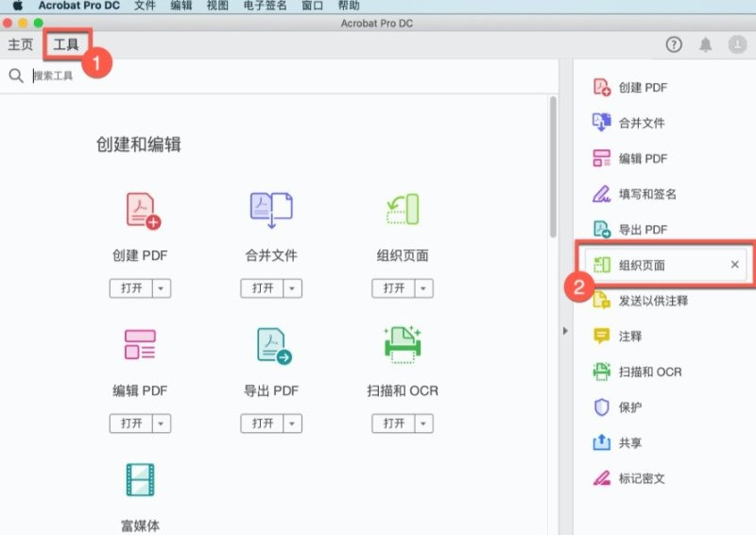Click 打开 button under 组织页面
This screenshot has height=535, width=756.
(x=393, y=288)
